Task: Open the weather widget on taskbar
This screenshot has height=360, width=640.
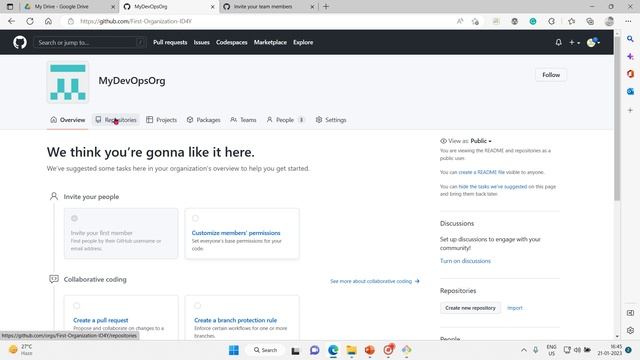Action: [20, 350]
